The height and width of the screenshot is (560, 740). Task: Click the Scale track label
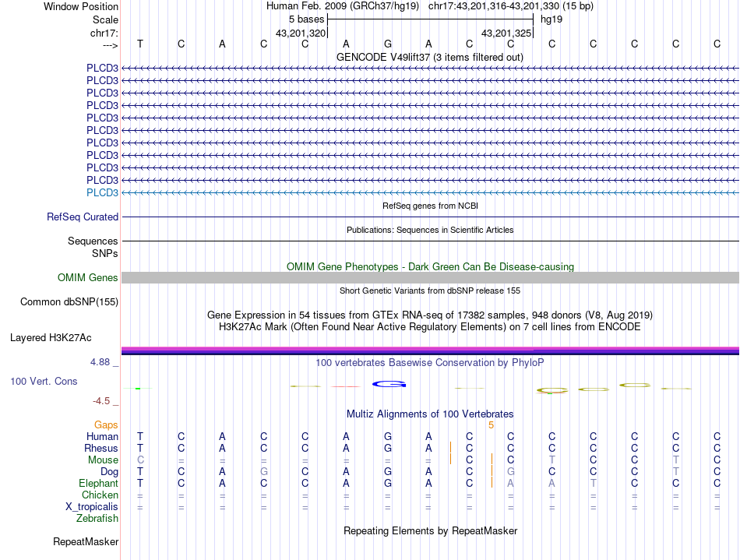(105, 19)
